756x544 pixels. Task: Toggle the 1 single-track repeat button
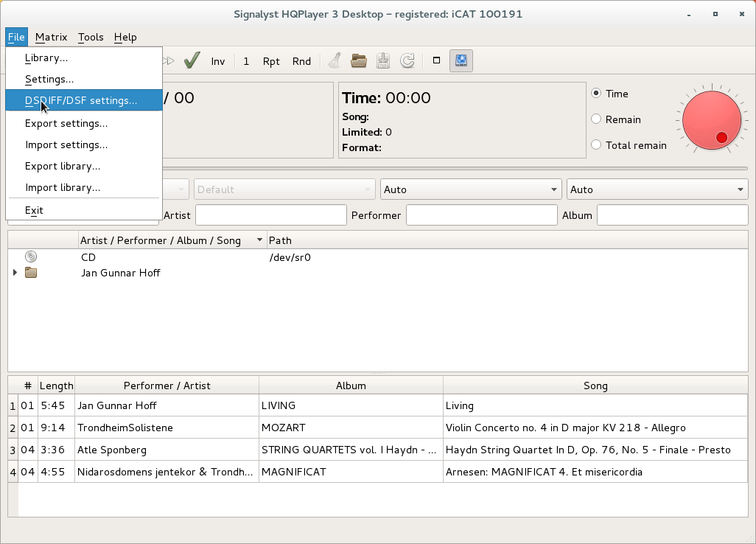coord(246,61)
